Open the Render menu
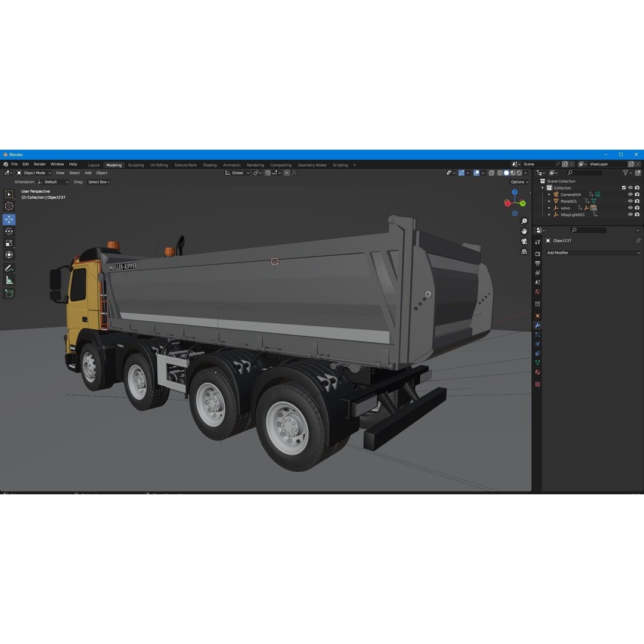 39,165
